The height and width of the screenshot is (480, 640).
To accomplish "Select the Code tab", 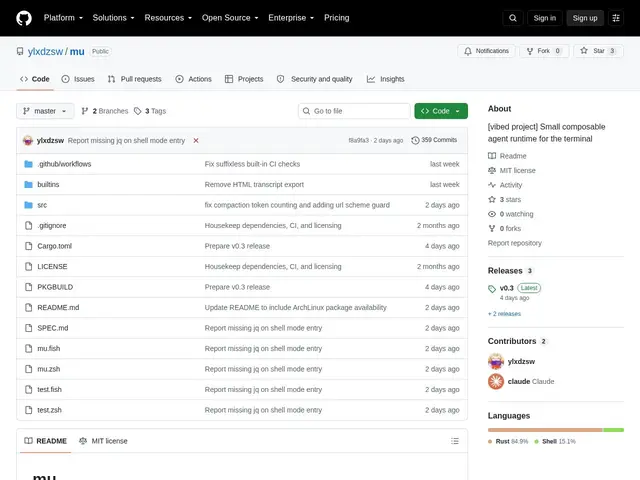I will coord(35,79).
